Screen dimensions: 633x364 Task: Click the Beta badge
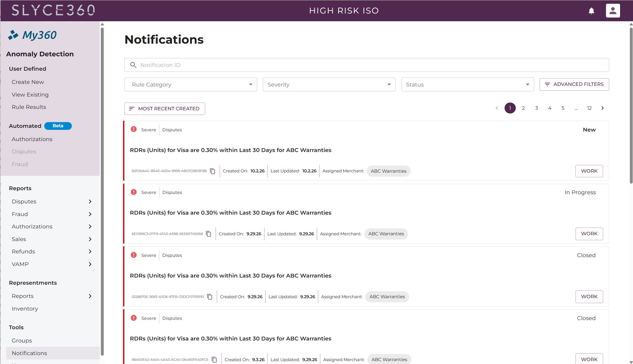58,126
